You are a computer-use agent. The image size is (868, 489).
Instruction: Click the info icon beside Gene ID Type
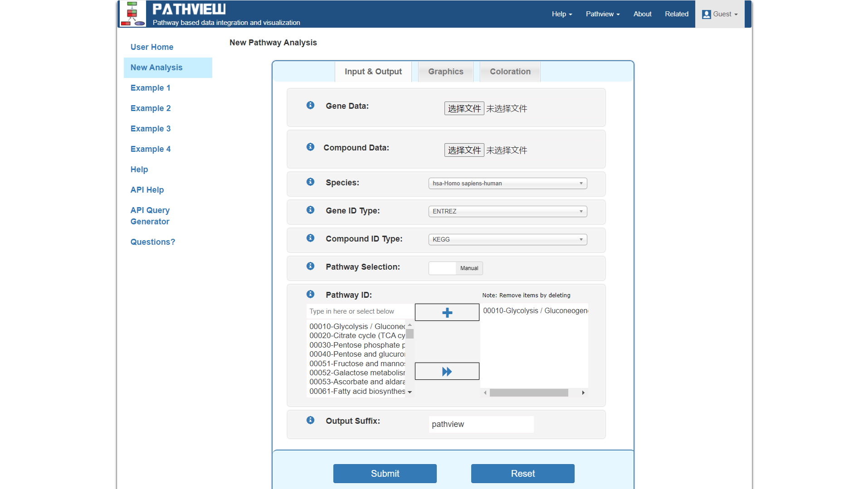310,210
